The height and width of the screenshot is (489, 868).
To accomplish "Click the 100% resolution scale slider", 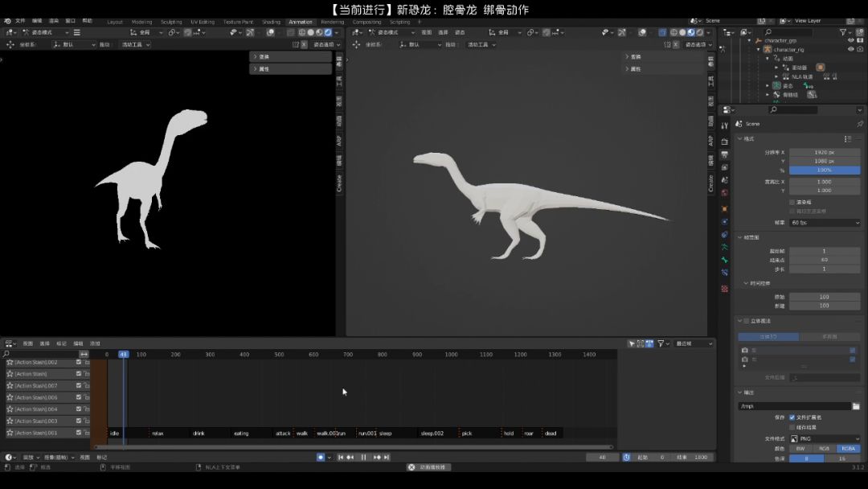I will pyautogui.click(x=825, y=170).
